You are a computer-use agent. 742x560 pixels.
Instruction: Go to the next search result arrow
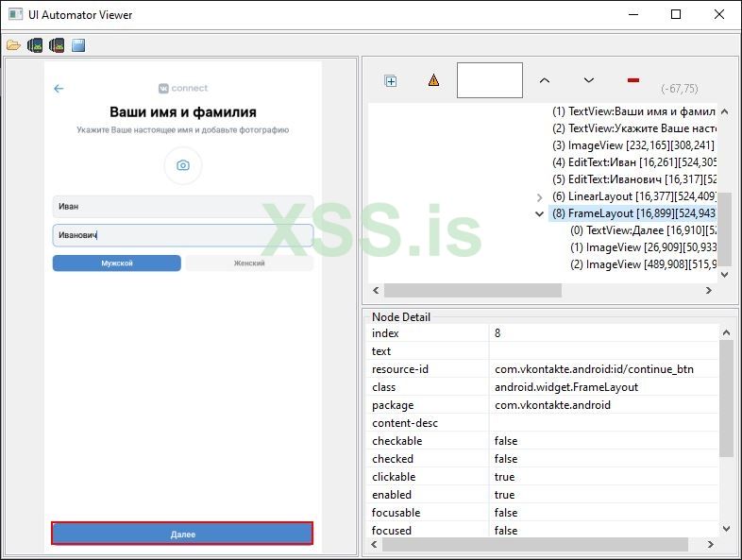pos(589,80)
